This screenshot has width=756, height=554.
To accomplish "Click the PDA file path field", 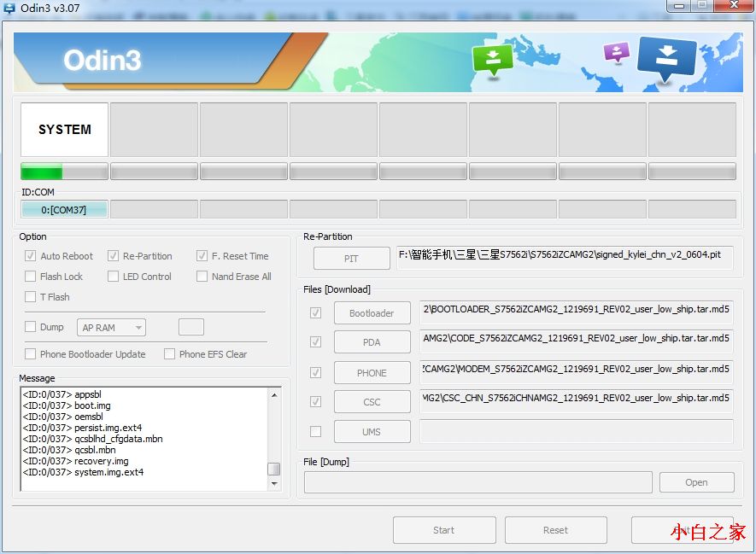I will (x=576, y=341).
